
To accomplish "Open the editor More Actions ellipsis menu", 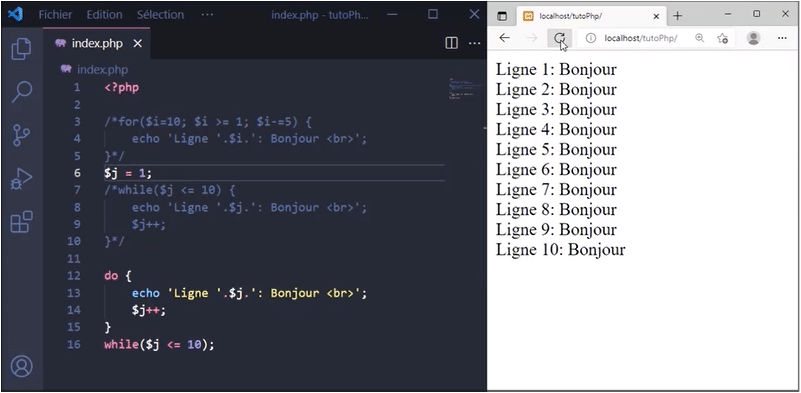I will point(475,43).
